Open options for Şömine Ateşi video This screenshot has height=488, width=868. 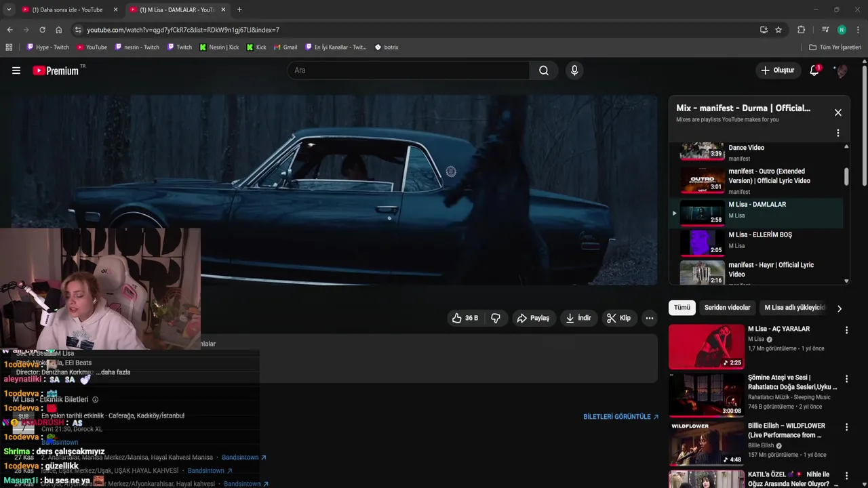[x=846, y=378]
